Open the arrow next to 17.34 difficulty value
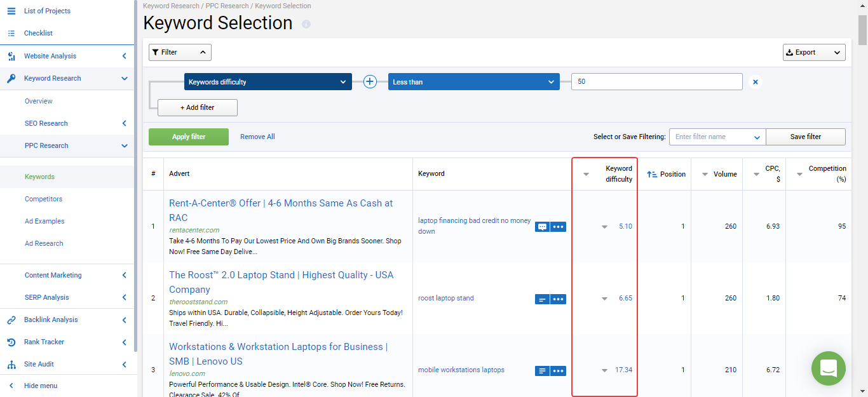This screenshot has width=868, height=397. 605,370
